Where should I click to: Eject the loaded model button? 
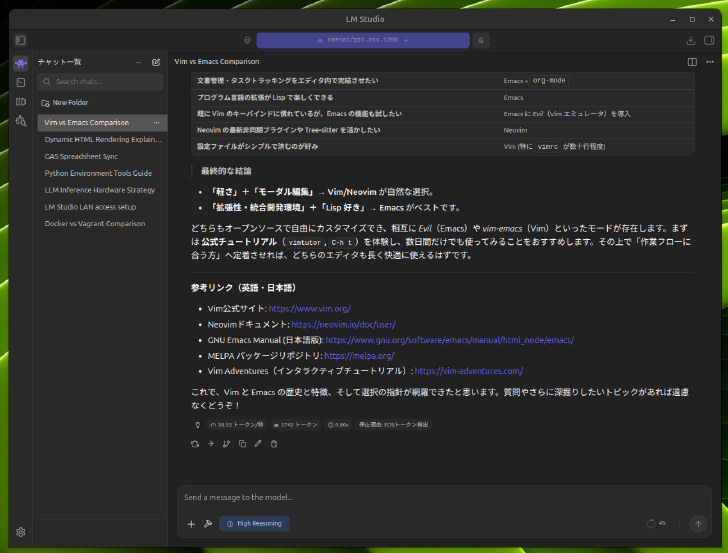(x=481, y=40)
